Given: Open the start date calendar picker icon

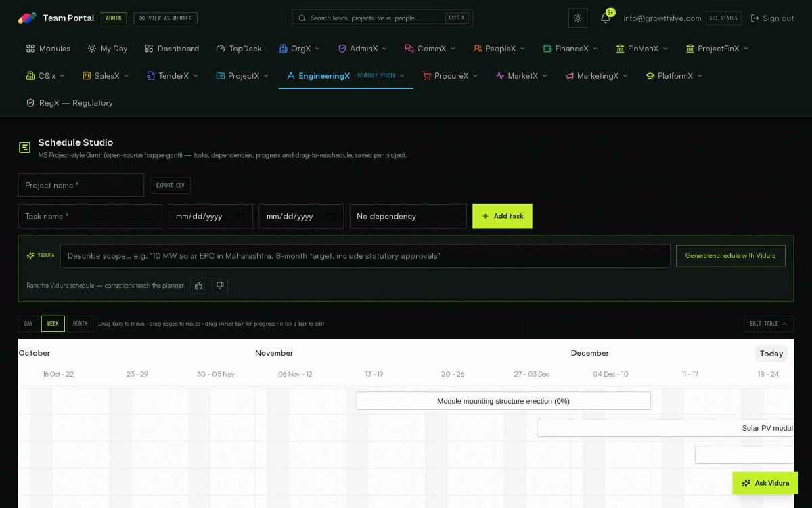Looking at the screenshot, I should (240, 216).
